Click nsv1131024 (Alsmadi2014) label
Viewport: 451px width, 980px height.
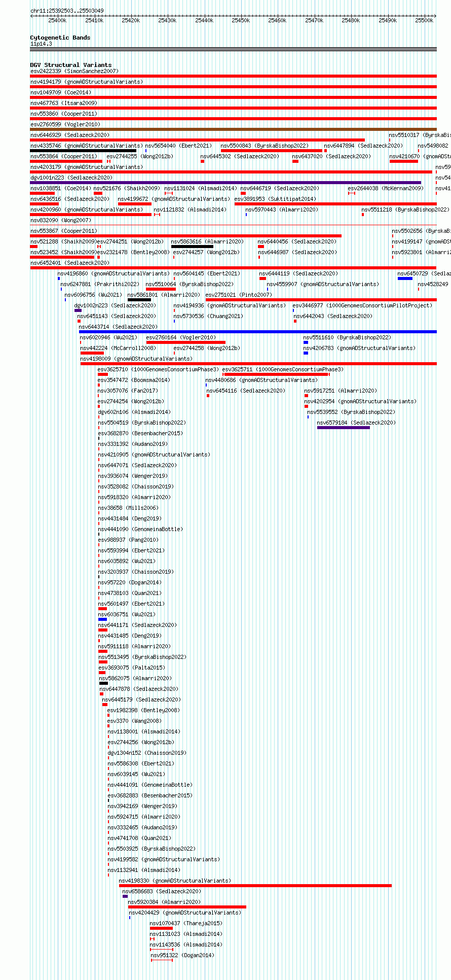200,188
